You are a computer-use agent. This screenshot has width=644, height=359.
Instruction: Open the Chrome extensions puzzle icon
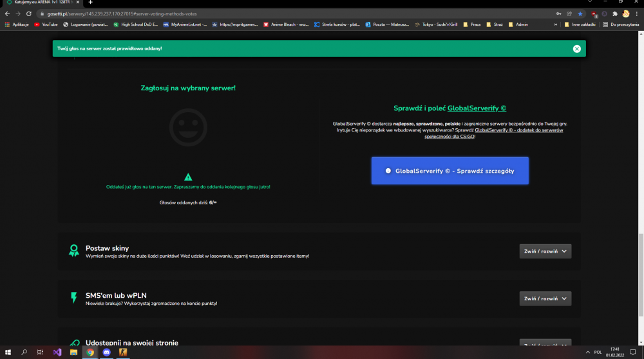point(615,14)
